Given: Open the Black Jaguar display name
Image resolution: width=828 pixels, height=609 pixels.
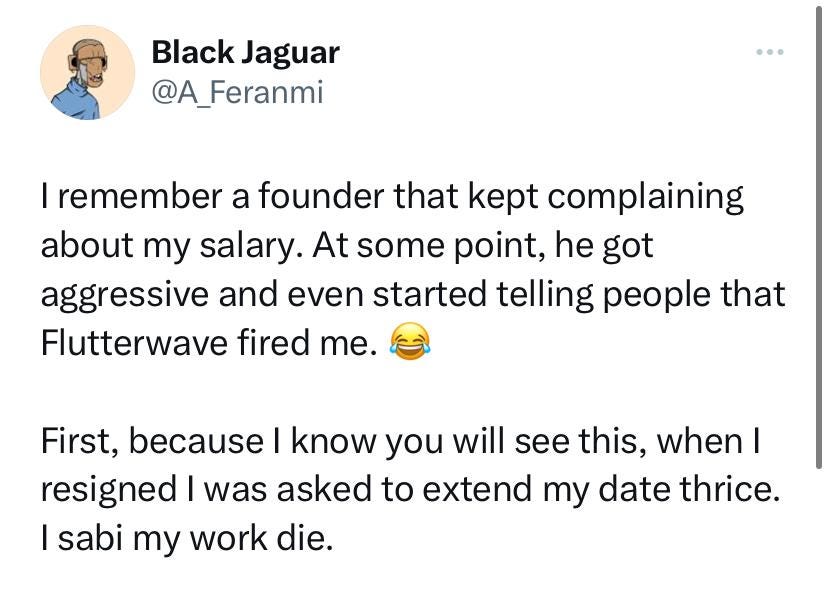Looking at the screenshot, I should 246,52.
